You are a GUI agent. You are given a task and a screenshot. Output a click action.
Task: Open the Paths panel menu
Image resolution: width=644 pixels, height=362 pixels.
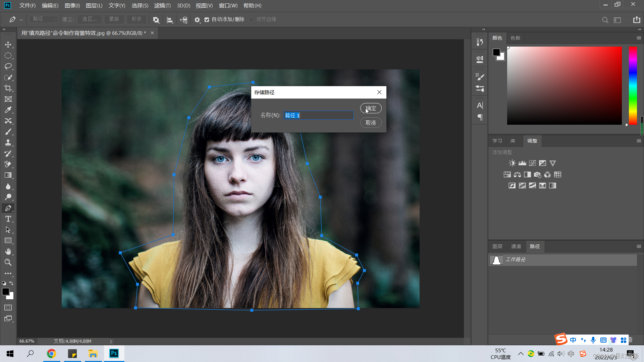click(x=639, y=246)
